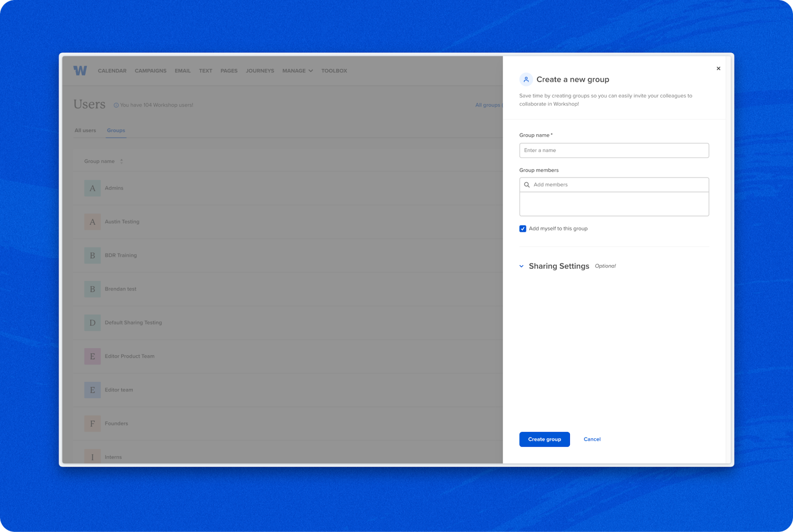Viewport: 793px width, 532px height.
Task: Open the Pages nav item
Action: pyautogui.click(x=229, y=71)
